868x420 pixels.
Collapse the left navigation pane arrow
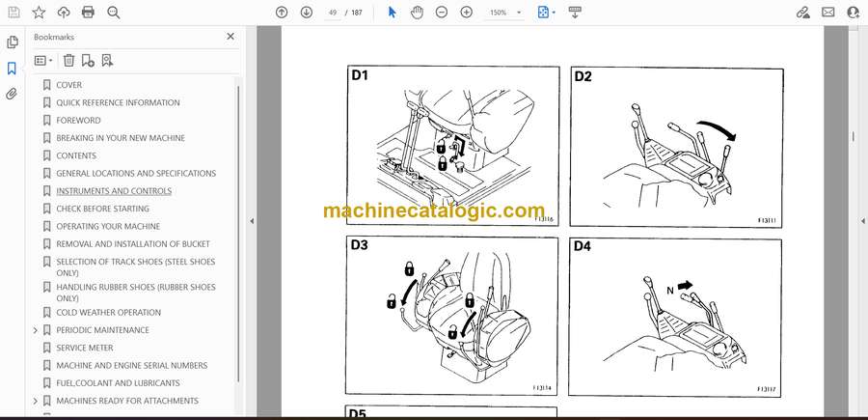point(252,221)
